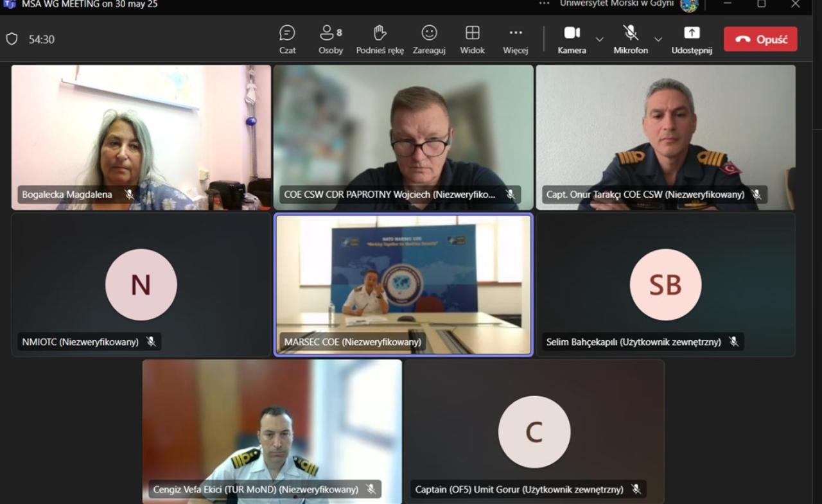
Task: Open the title bar three-dots menu
Action: [x=544, y=4]
